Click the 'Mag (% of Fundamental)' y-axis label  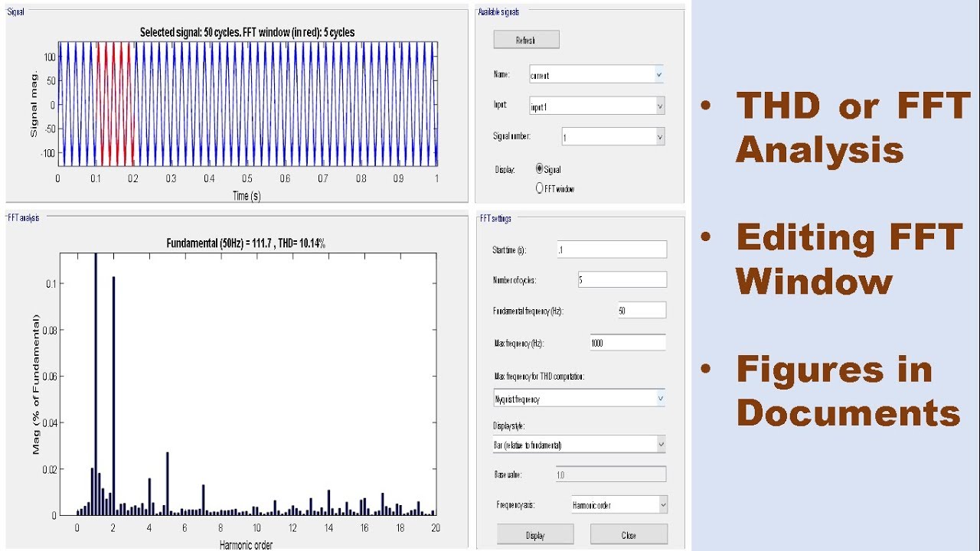(x=36, y=384)
